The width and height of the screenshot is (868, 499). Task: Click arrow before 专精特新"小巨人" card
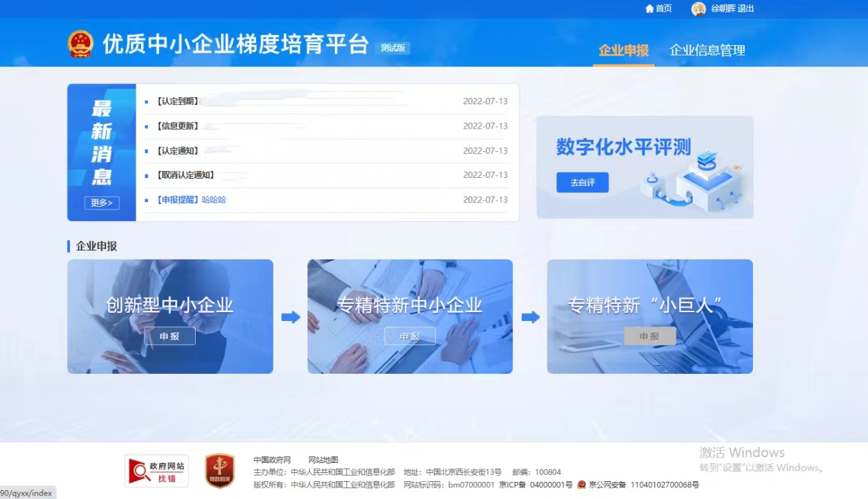click(x=531, y=317)
